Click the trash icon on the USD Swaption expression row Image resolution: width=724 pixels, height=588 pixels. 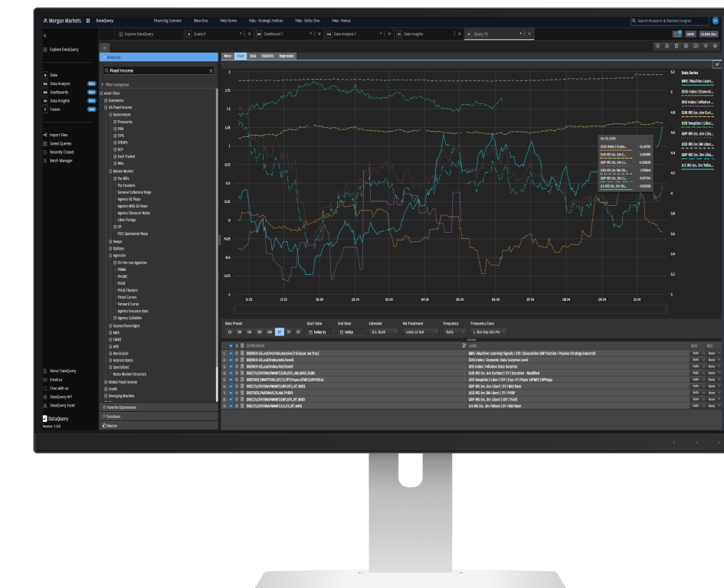(x=243, y=381)
